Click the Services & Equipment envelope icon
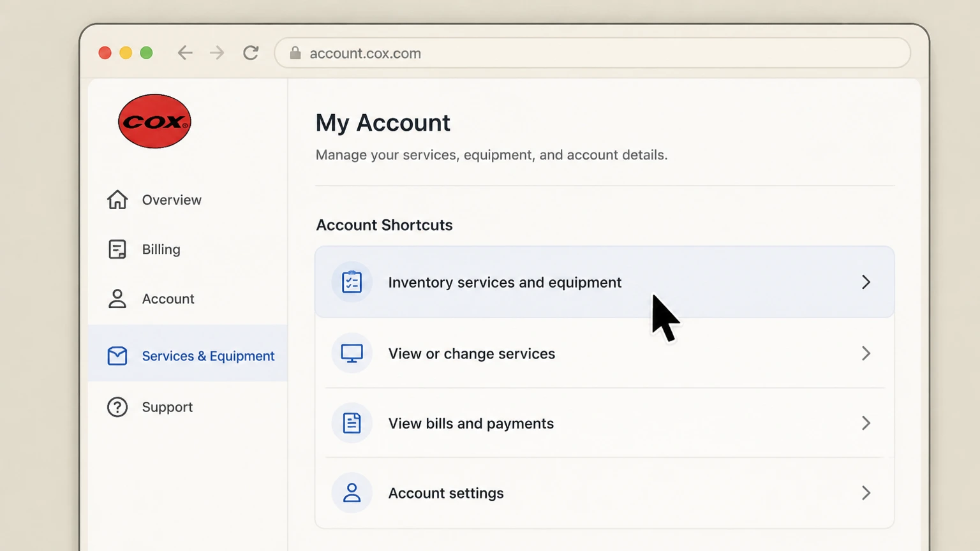The image size is (980, 551). (117, 356)
